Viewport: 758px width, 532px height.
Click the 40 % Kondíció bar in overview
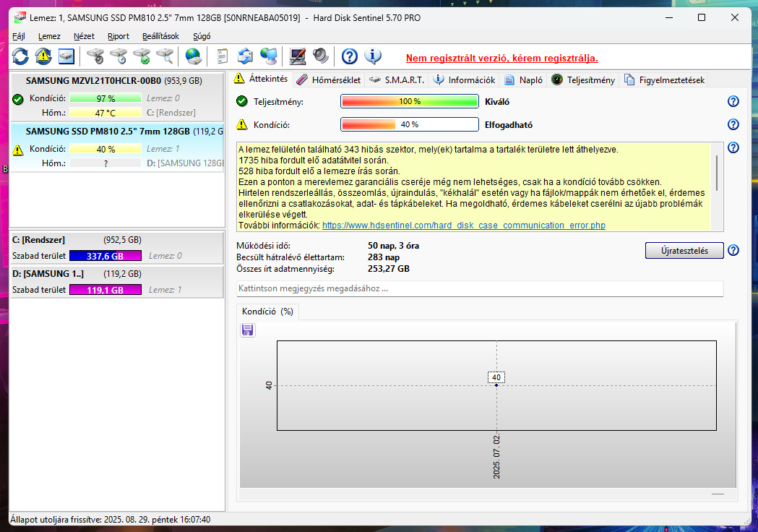[x=410, y=124]
